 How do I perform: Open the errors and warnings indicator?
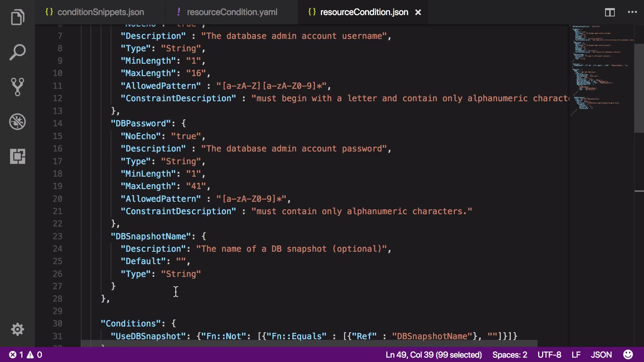click(25, 355)
